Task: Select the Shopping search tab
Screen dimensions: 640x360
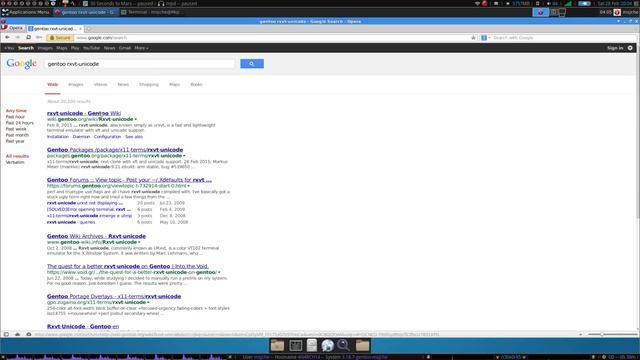Action: 149,84
